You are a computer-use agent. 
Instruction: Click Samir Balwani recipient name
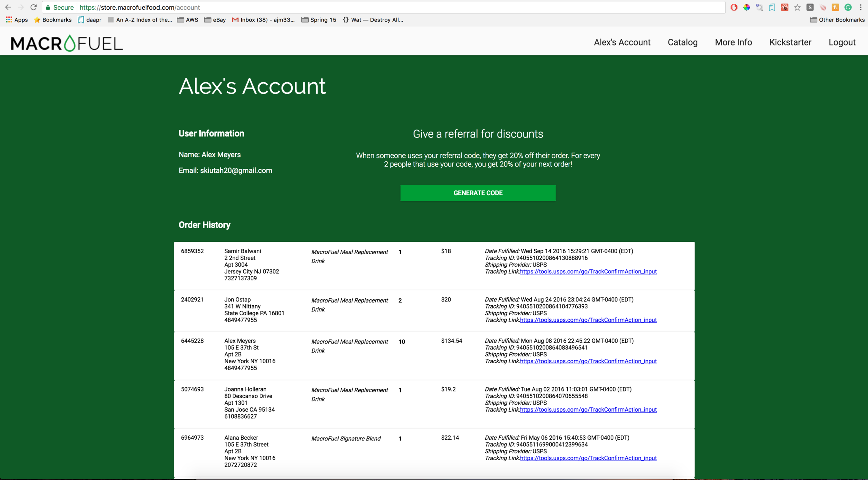242,251
